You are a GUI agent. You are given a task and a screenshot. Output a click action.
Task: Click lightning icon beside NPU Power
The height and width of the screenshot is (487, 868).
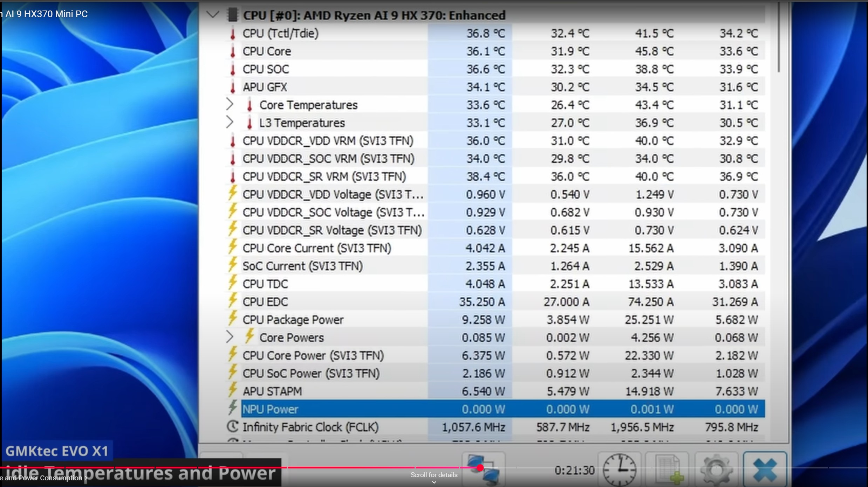click(x=233, y=408)
